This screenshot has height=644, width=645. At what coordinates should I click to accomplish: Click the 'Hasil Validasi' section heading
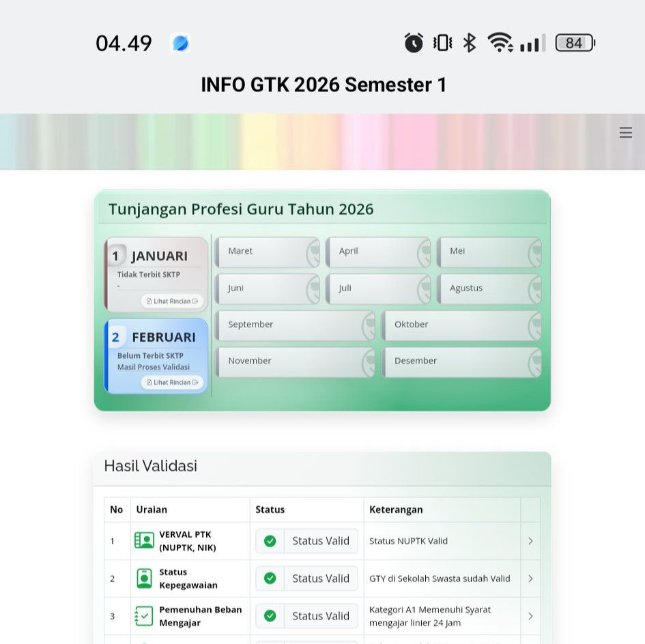point(151,466)
